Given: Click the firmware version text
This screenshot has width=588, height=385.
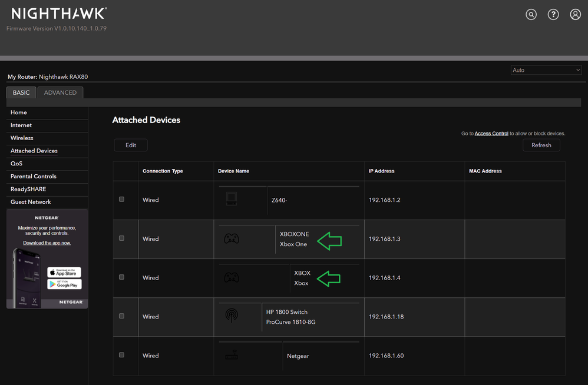Looking at the screenshot, I should click(57, 28).
